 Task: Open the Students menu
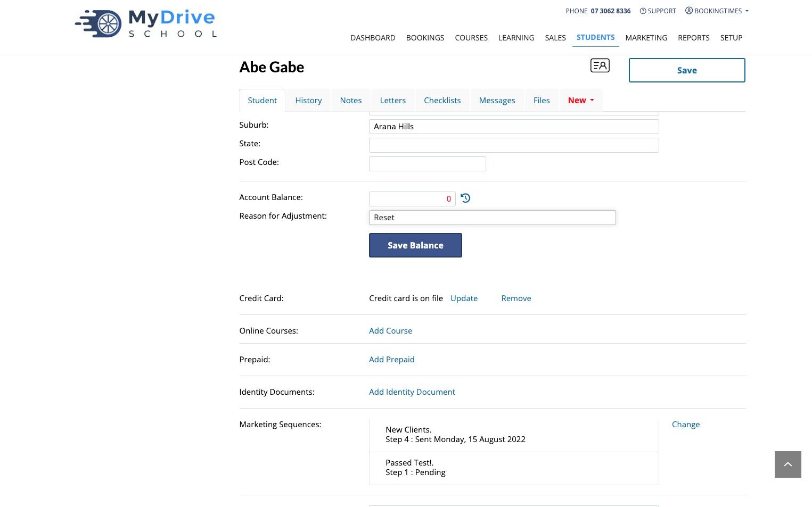tap(595, 37)
